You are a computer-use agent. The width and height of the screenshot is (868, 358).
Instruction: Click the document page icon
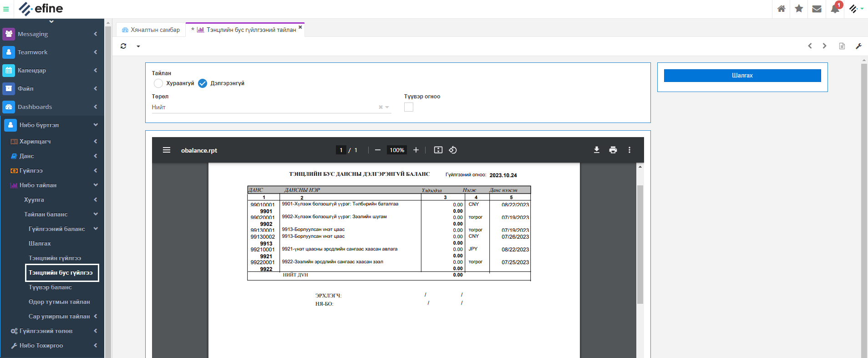[x=842, y=46]
